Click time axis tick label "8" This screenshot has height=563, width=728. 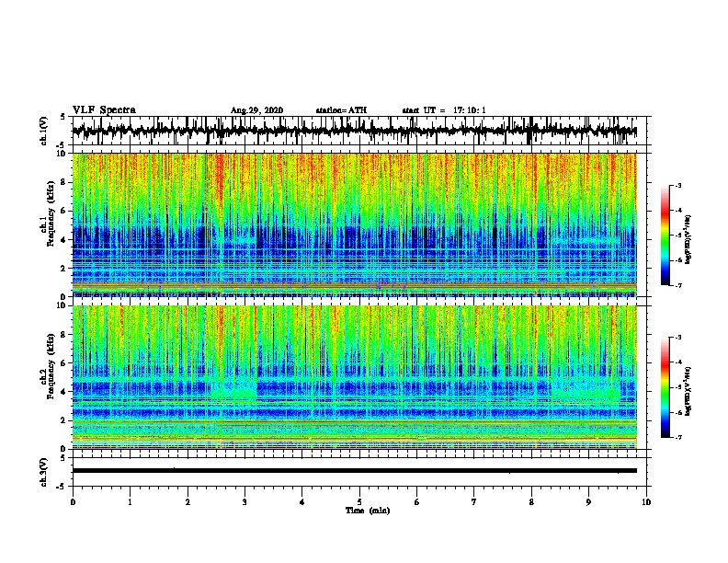531,501
